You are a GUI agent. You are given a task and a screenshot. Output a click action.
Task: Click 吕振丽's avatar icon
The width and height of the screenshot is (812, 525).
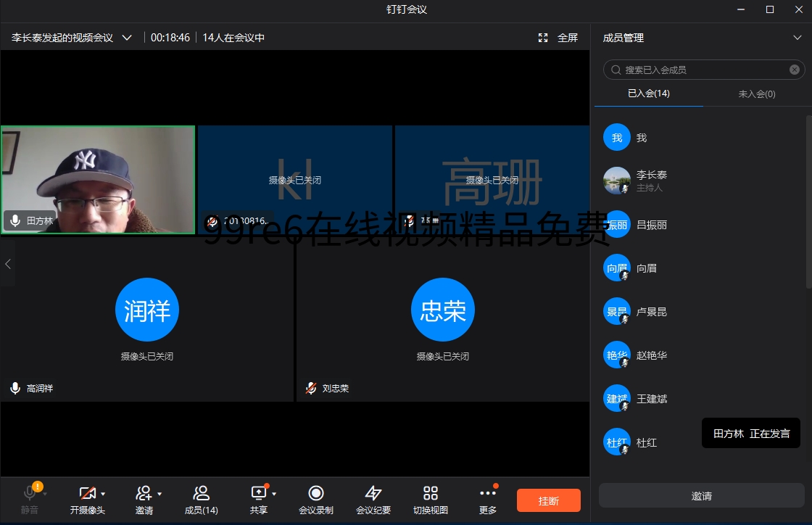[617, 224]
